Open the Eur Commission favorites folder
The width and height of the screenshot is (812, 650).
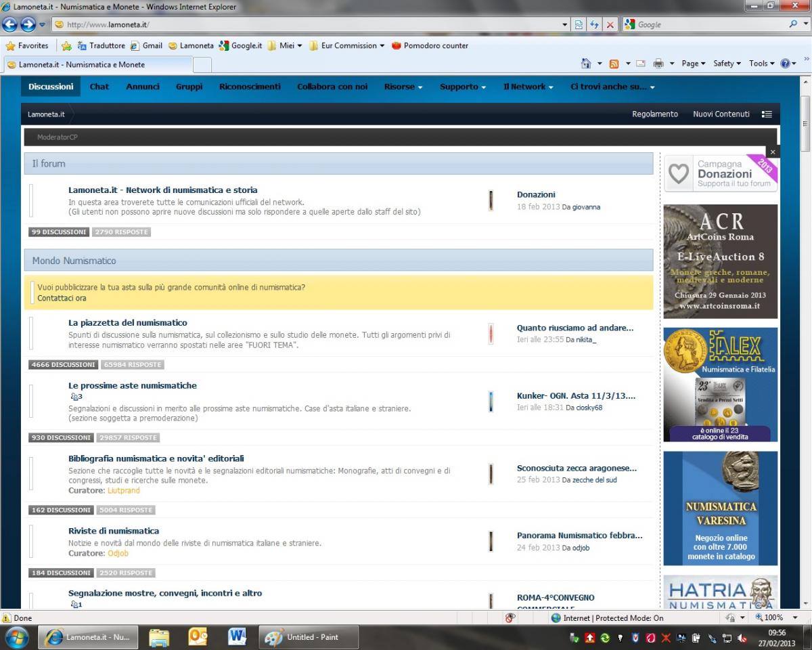pos(346,46)
